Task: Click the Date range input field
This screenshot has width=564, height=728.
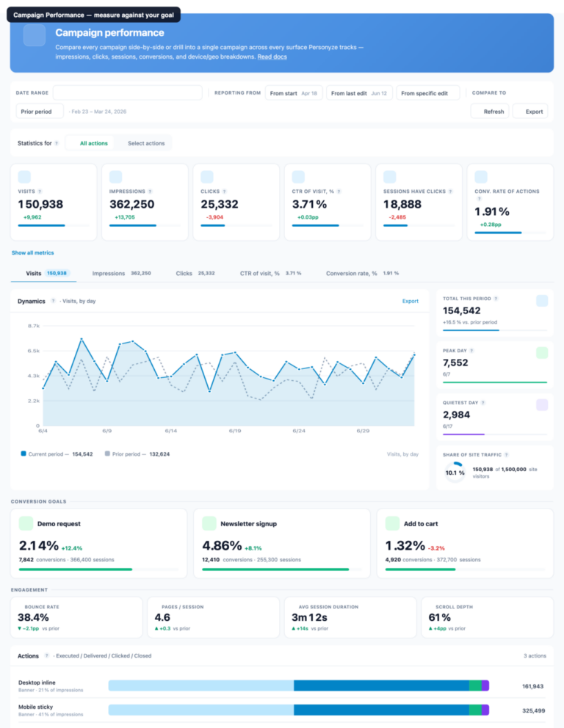Action: pyautogui.click(x=127, y=93)
